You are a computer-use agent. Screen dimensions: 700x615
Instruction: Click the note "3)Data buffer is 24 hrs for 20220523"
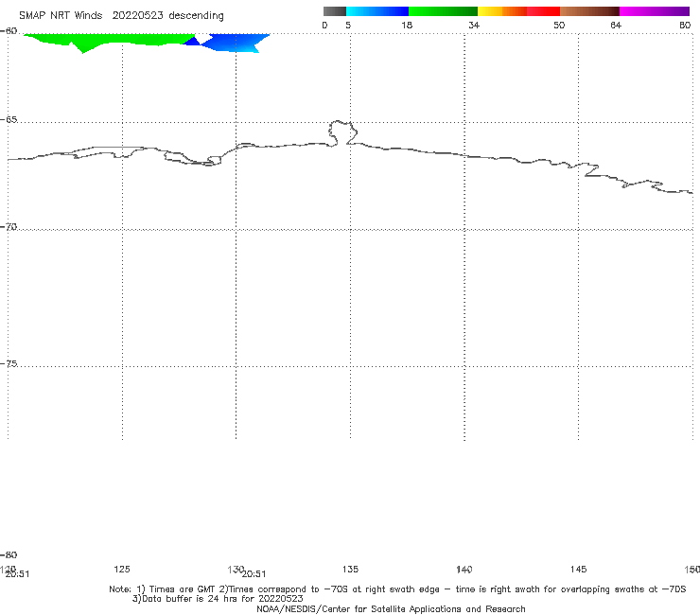click(218, 599)
